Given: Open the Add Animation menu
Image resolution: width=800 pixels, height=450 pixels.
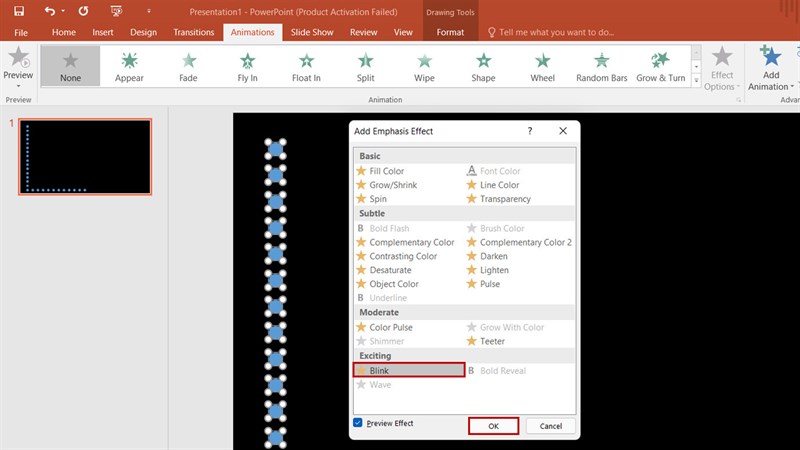Looking at the screenshot, I should [x=770, y=68].
